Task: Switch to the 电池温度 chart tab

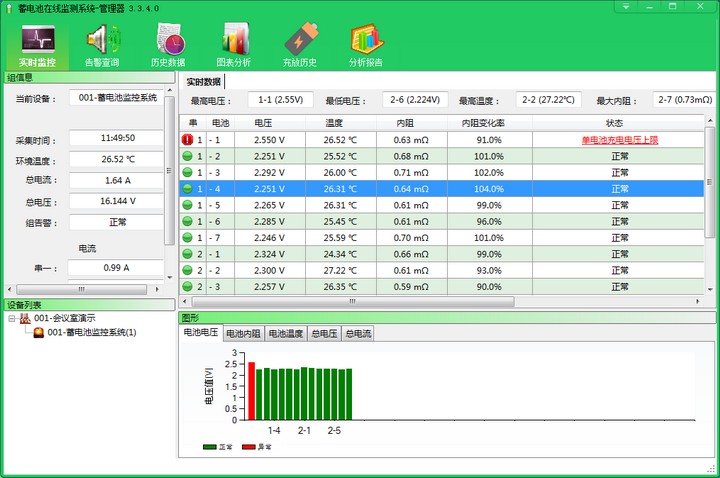Action: (x=285, y=333)
